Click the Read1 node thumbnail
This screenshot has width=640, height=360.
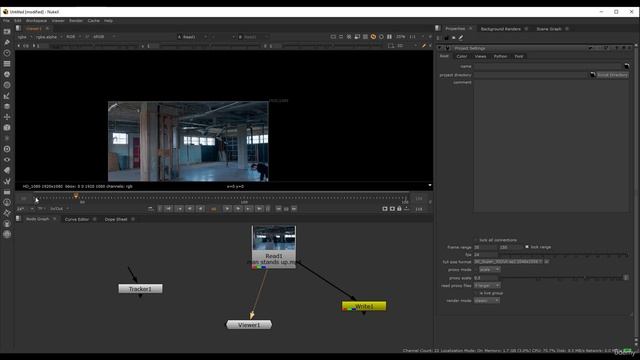(274, 238)
